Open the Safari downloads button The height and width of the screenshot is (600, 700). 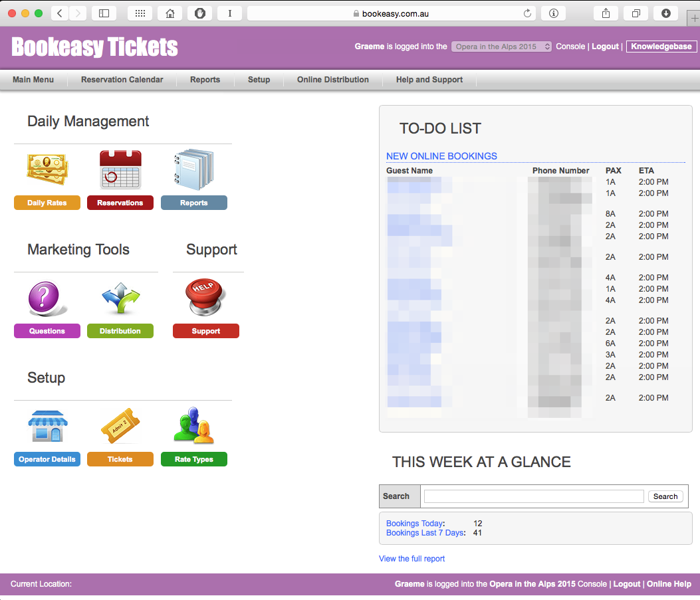(x=665, y=13)
